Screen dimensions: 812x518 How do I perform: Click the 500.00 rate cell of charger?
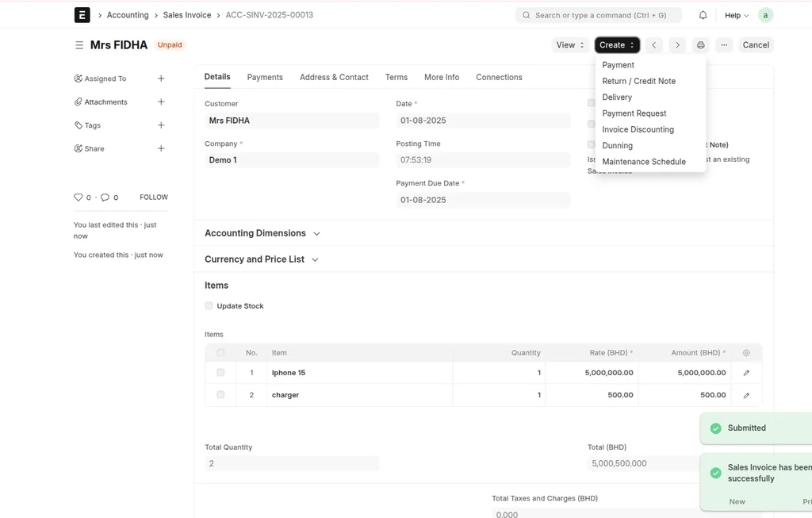tap(592, 395)
